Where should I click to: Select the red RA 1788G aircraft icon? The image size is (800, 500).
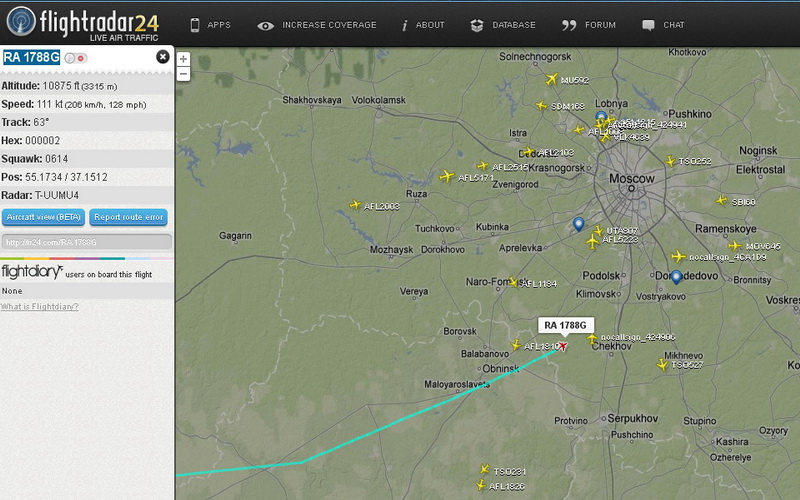[563, 346]
